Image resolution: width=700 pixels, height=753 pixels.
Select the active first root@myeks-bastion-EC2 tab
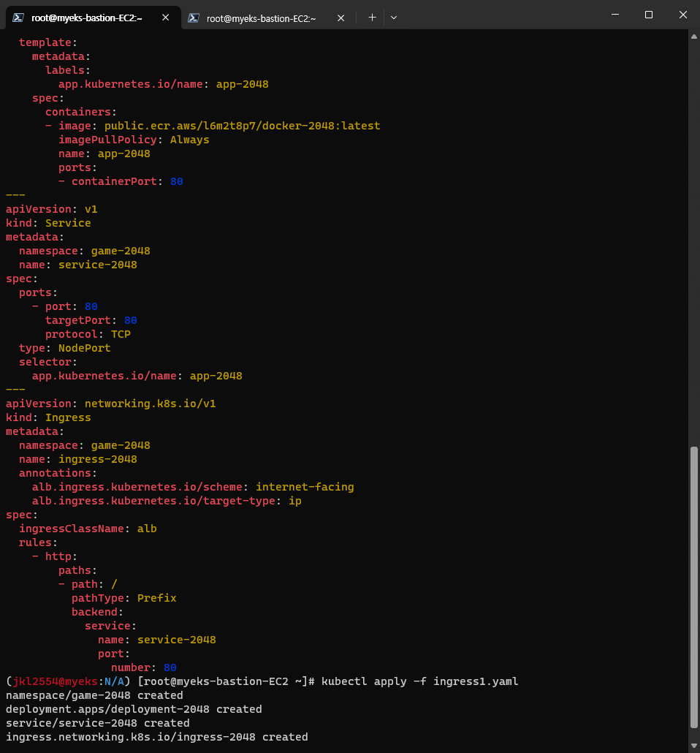93,18
